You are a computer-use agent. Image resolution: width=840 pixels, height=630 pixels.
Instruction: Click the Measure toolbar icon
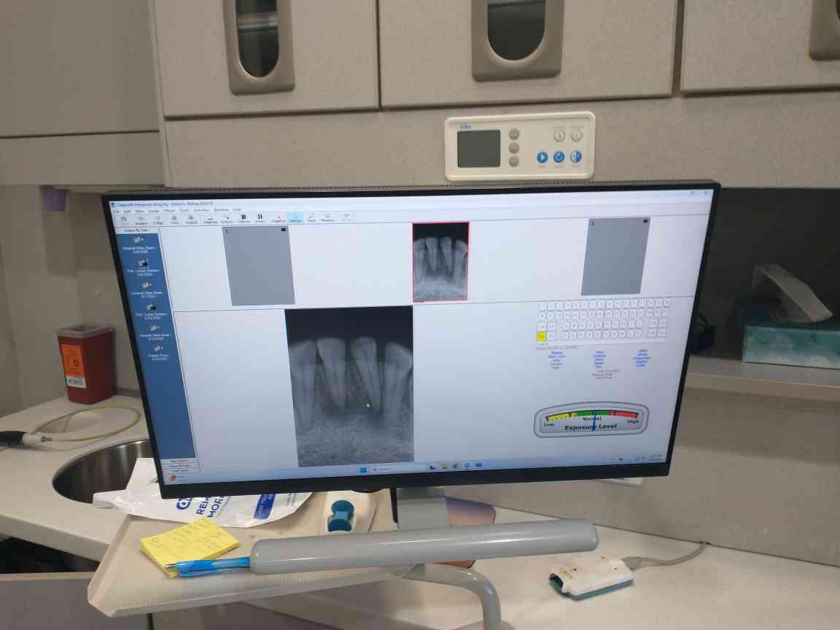click(x=328, y=217)
